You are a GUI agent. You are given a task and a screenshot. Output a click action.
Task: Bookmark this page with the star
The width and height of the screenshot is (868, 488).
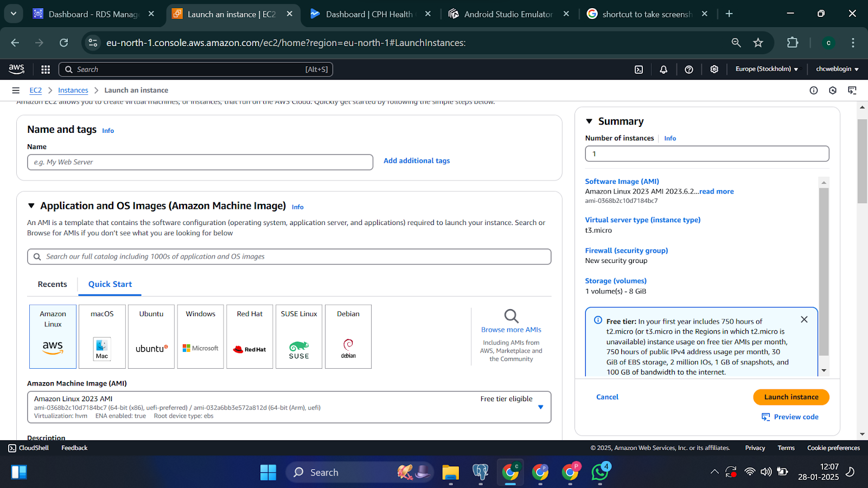tap(758, 43)
